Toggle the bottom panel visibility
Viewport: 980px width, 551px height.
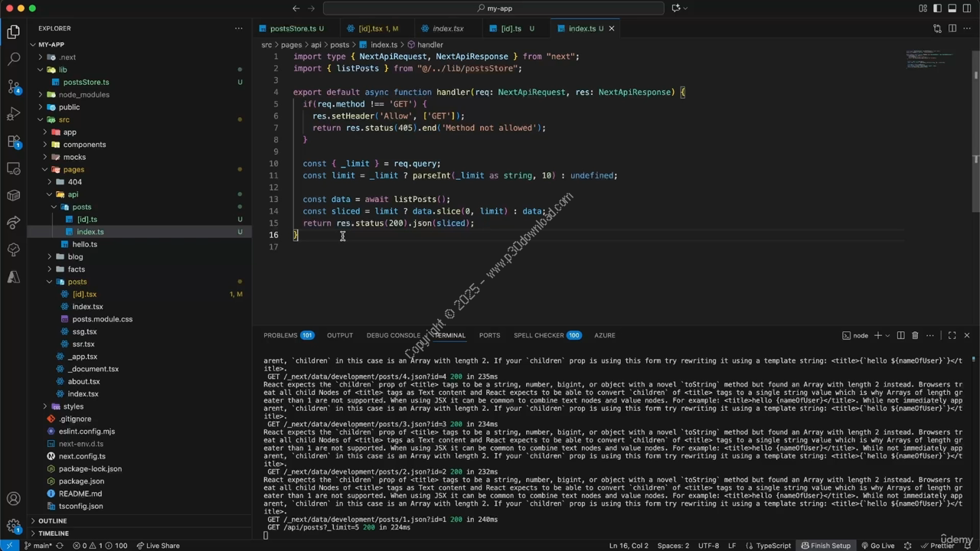point(952,8)
